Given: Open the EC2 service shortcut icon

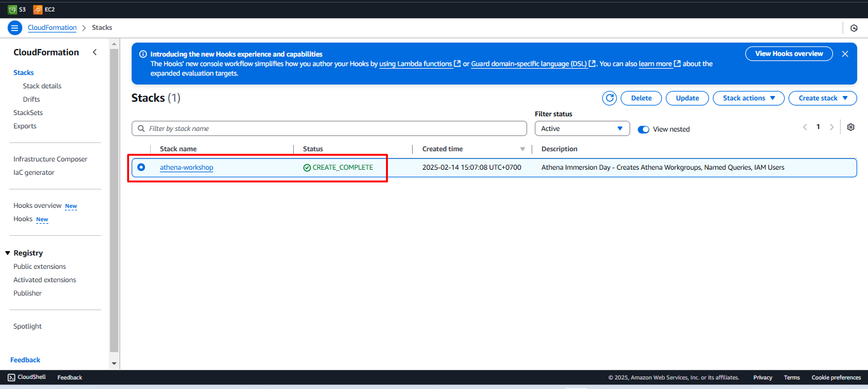Looking at the screenshot, I should coord(38,10).
